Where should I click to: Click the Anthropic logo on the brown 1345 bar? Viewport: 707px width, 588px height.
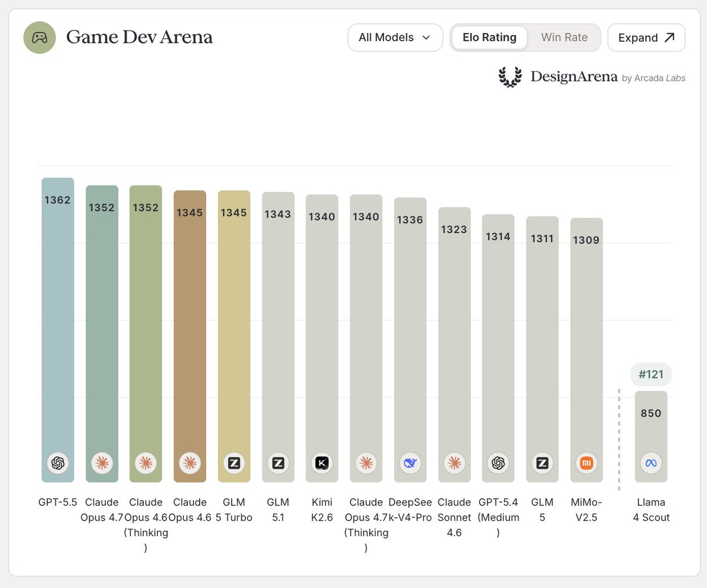[190, 463]
